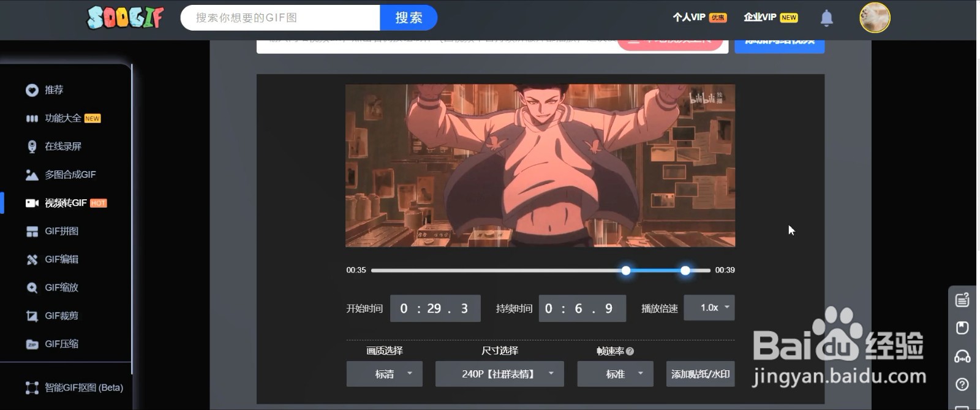Click the 持续时间 minutes value 0
Screen dimensions: 980x410
[548, 308]
